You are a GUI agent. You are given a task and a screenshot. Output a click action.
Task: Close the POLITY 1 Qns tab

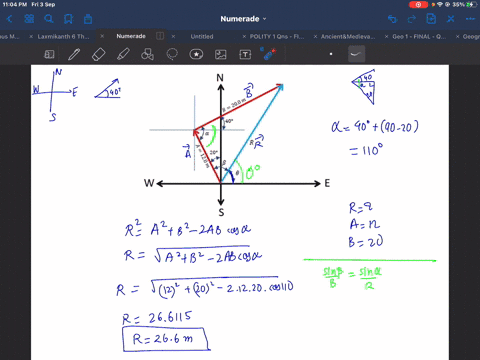[x=244, y=36]
